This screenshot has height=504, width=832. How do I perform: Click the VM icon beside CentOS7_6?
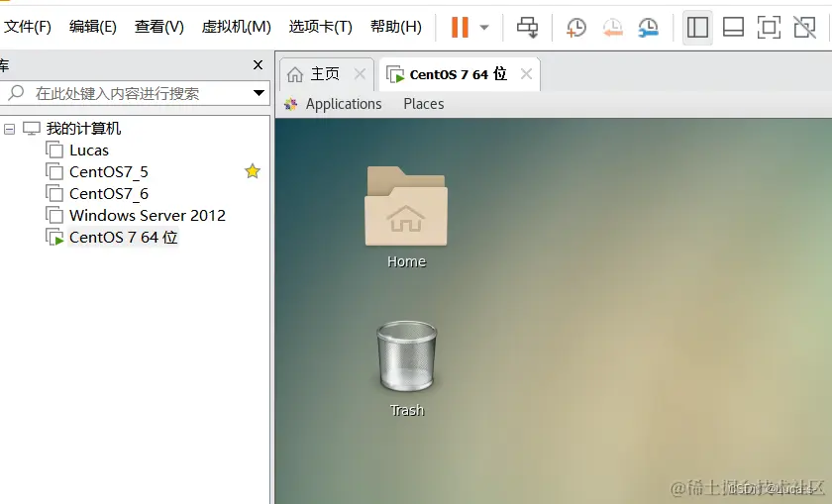point(54,194)
